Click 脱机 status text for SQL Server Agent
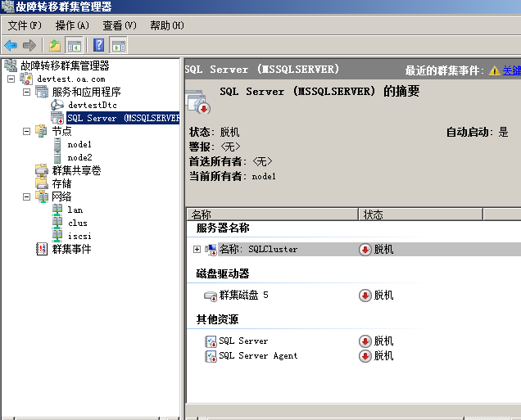 pos(383,356)
